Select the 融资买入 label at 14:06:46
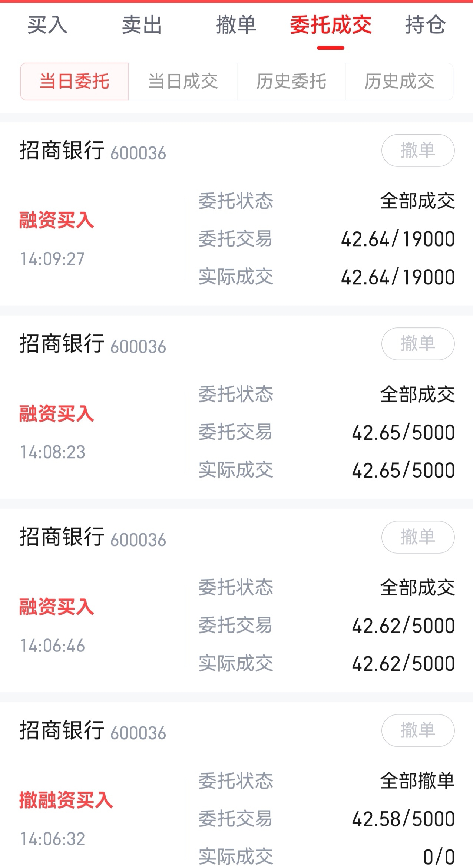 (57, 607)
